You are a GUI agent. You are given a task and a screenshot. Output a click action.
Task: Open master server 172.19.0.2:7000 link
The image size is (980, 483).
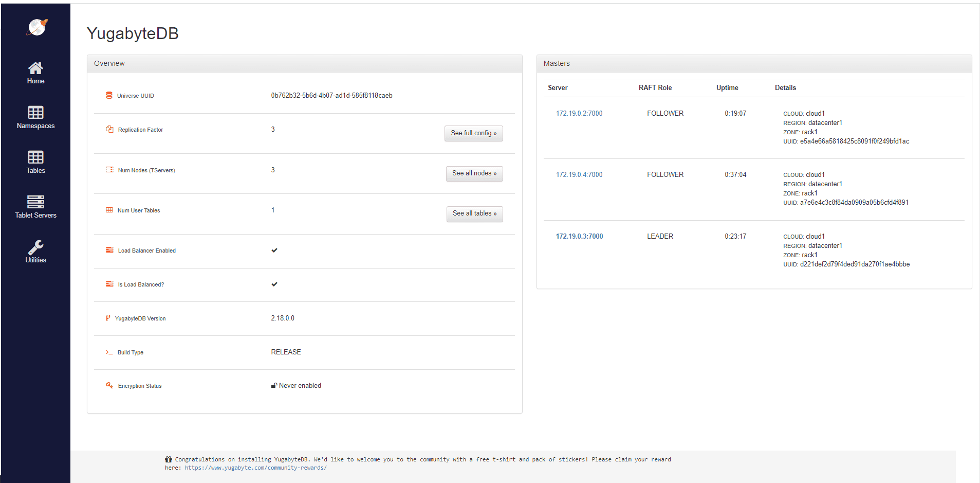point(579,113)
